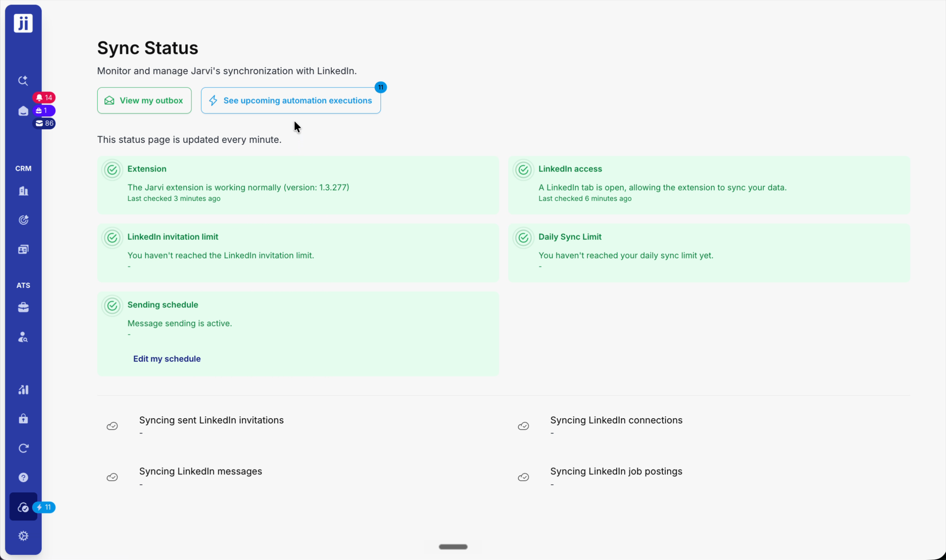Click the Jarvi extension version text

pos(238,188)
